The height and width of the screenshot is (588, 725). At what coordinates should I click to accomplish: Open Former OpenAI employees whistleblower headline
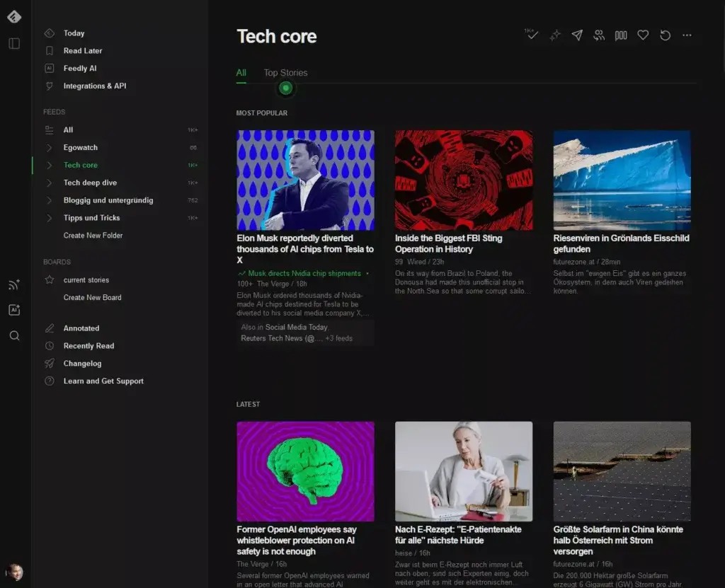[x=297, y=541]
